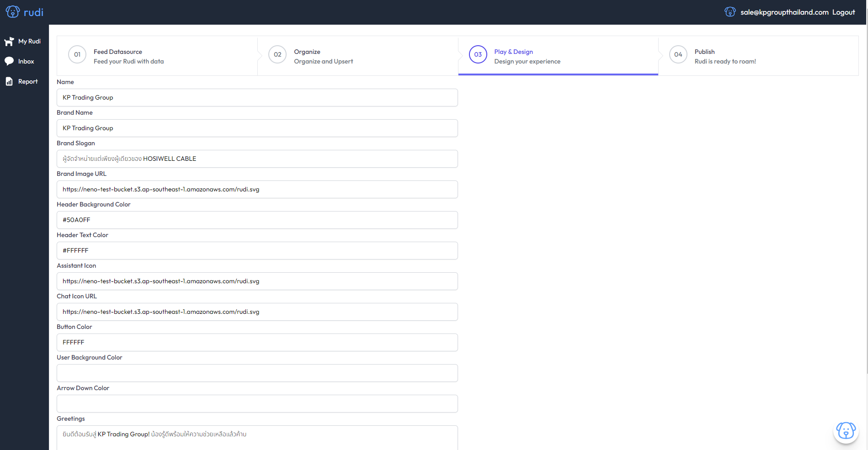
Task: Click the 'Header Background Color' label
Action: tap(94, 205)
